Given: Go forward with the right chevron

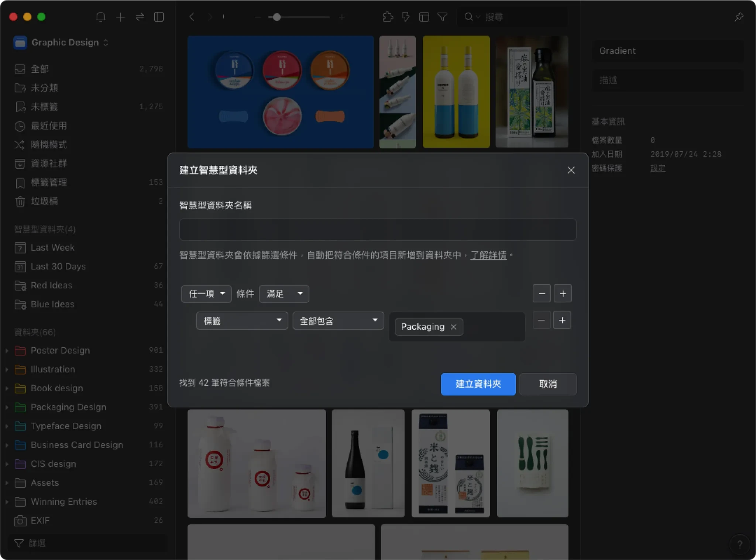Looking at the screenshot, I should pos(210,17).
